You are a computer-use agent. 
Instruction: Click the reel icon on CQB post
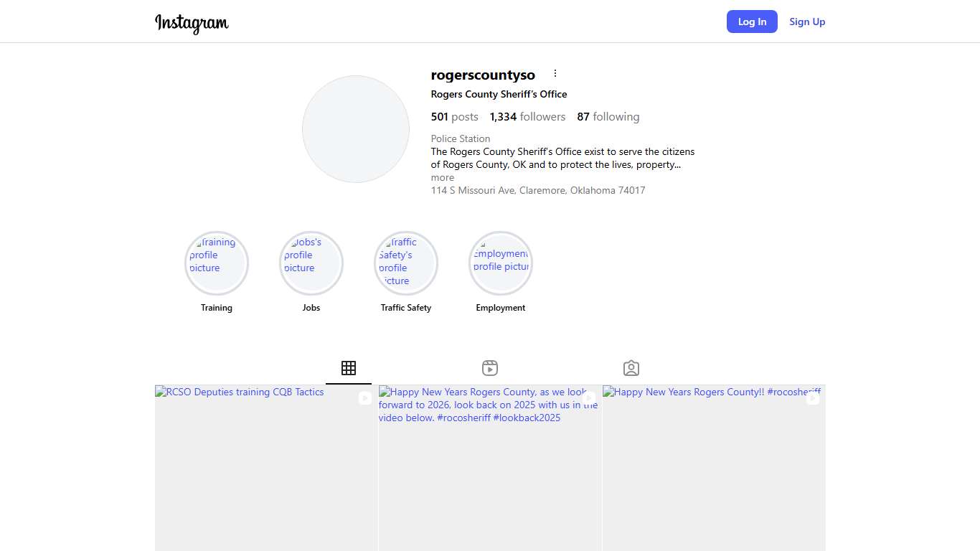365,397
